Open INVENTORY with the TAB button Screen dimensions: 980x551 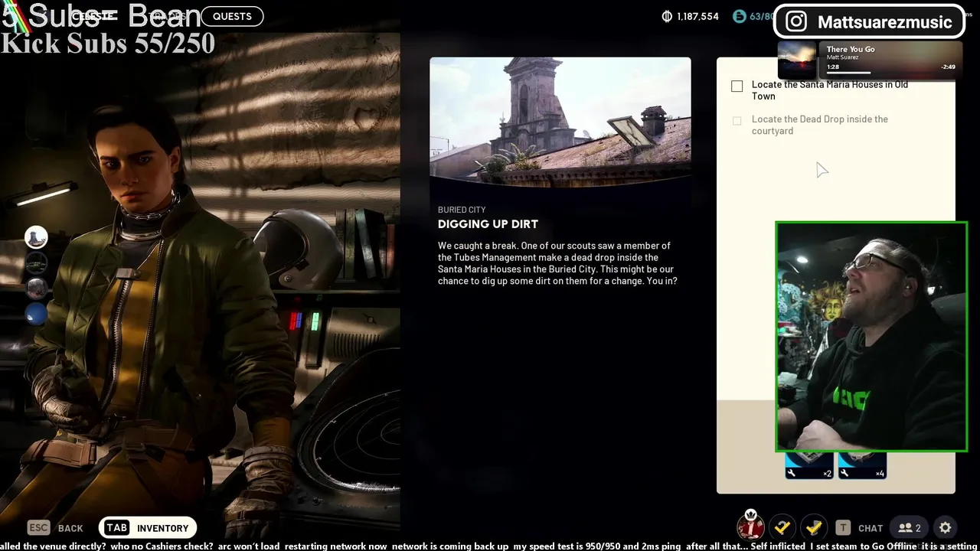coord(148,527)
